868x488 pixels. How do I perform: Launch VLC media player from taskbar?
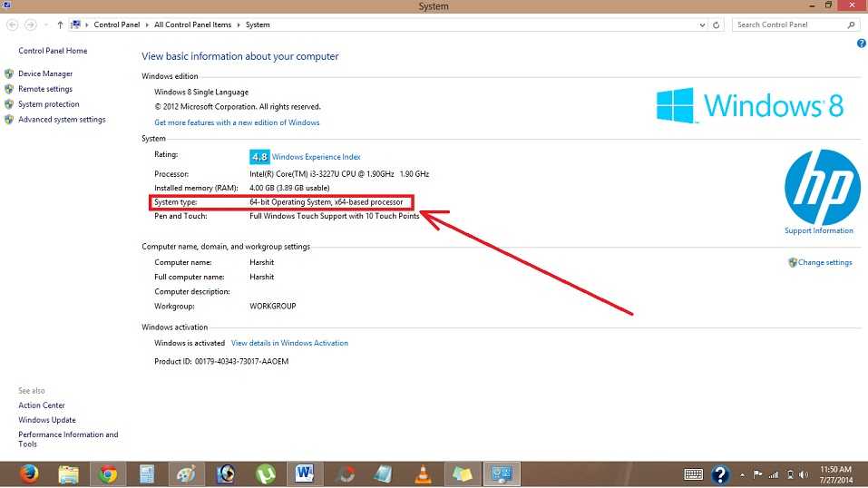(424, 474)
